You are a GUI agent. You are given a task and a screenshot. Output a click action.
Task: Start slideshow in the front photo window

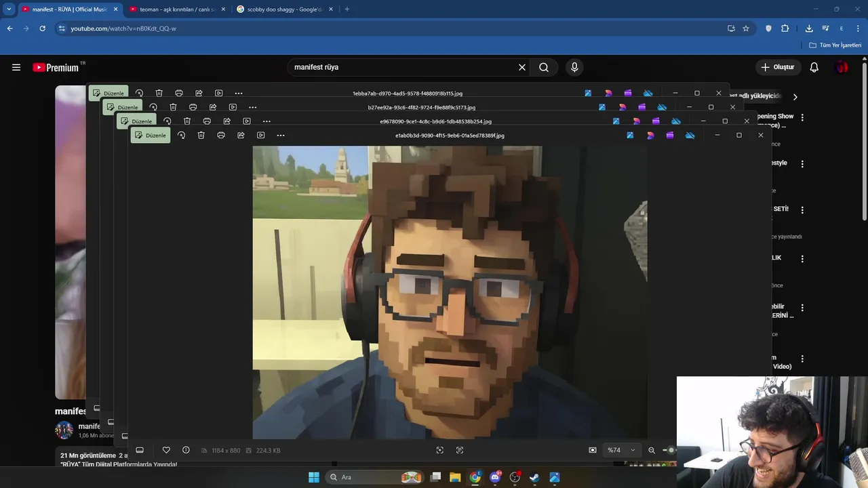tap(260, 136)
